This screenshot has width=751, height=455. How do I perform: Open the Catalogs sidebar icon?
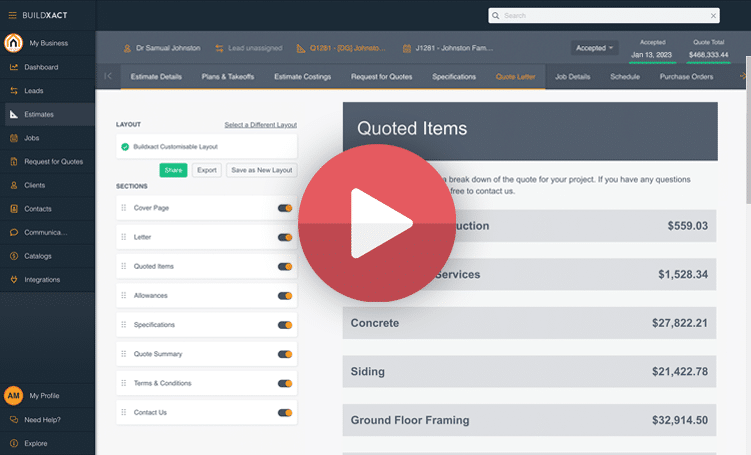coord(14,256)
